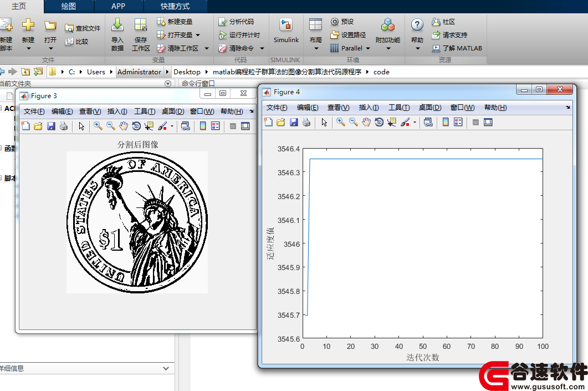
Task: Click the segmented coin image in Figure 3
Action: coord(137,222)
